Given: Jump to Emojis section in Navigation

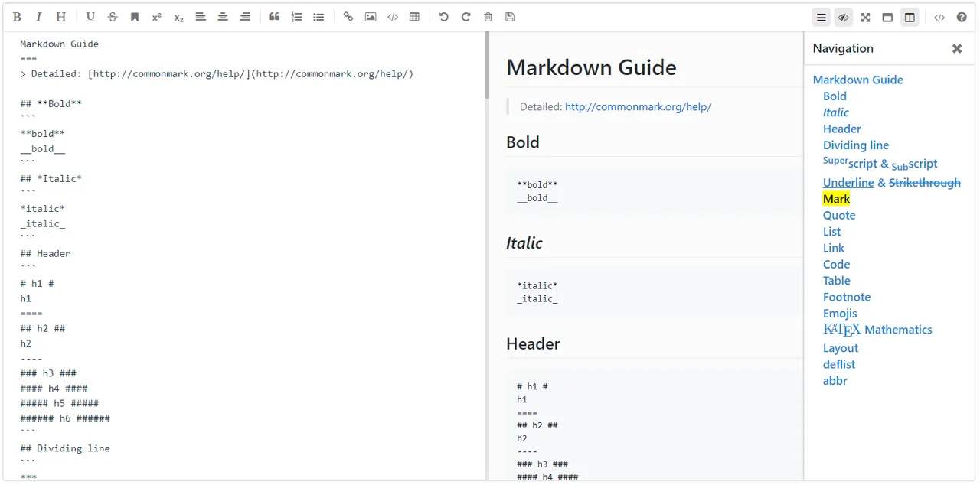Looking at the screenshot, I should (840, 313).
